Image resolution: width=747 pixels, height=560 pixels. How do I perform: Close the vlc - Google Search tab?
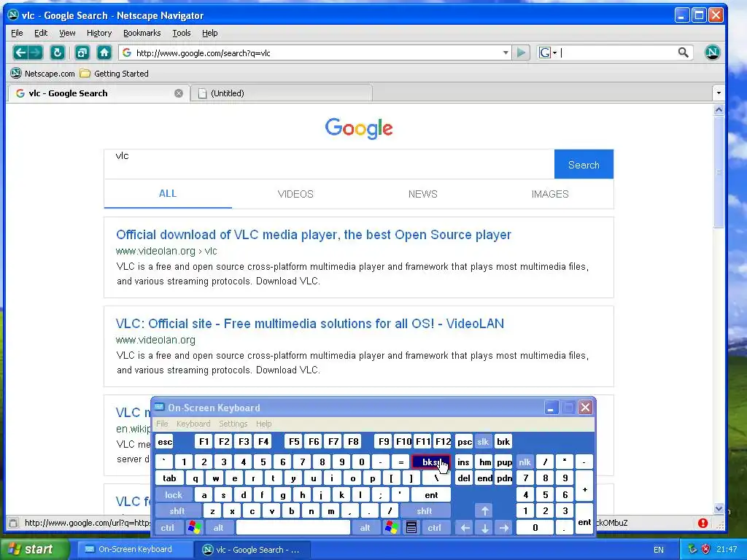(179, 93)
